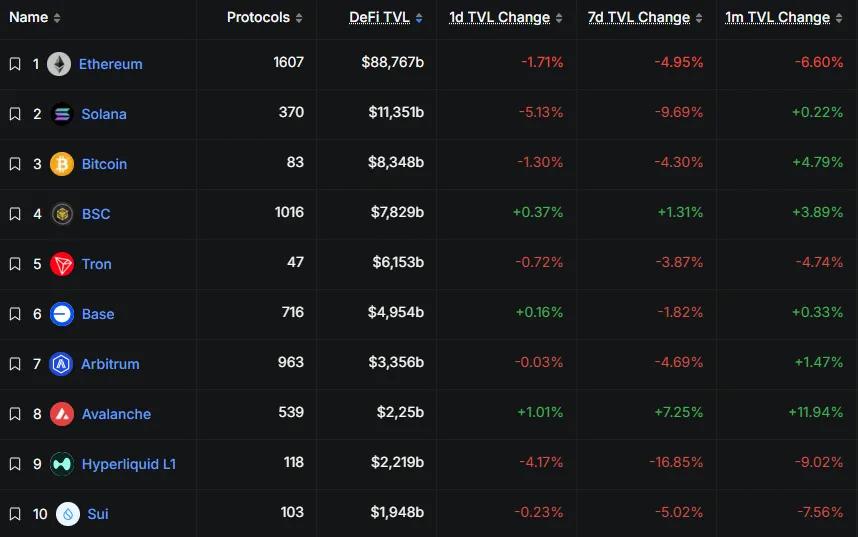Image resolution: width=858 pixels, height=537 pixels.
Task: Click the Solana chain logo icon
Action: [62, 114]
